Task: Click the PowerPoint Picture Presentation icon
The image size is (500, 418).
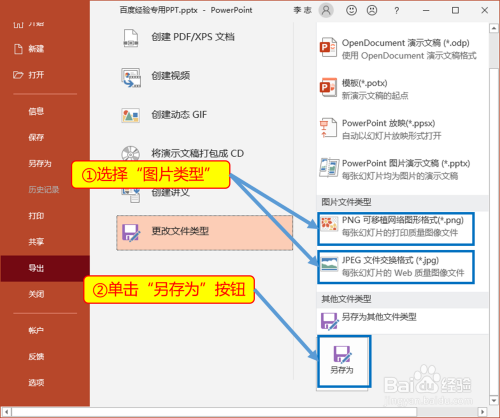Action: point(329,167)
